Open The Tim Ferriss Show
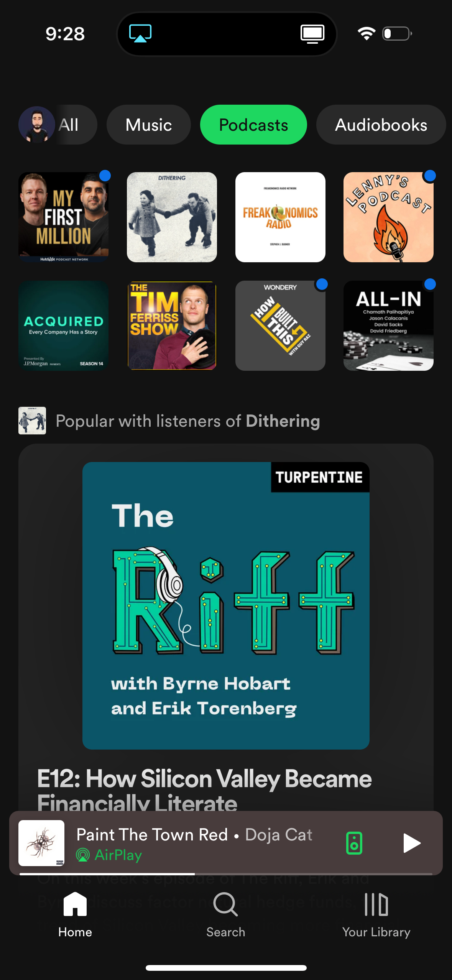The width and height of the screenshot is (452, 980). pos(172,326)
